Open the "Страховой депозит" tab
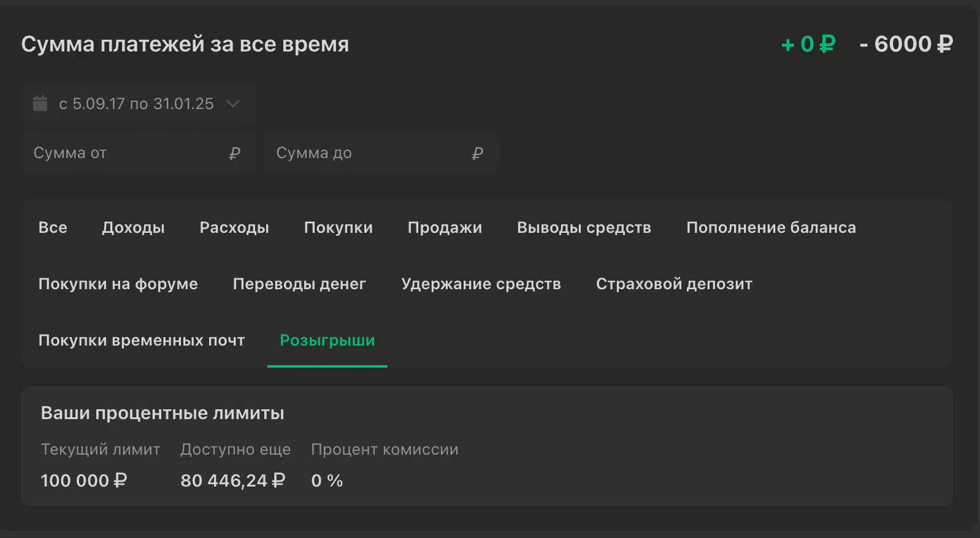The width and height of the screenshot is (980, 538). pyautogui.click(x=674, y=284)
